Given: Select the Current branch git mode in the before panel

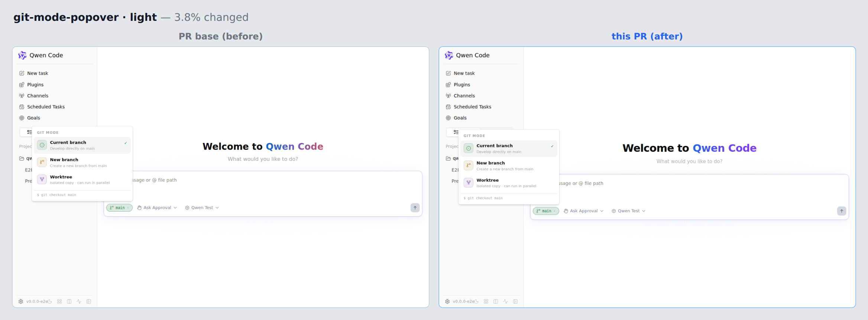Looking at the screenshot, I should click(82, 145).
